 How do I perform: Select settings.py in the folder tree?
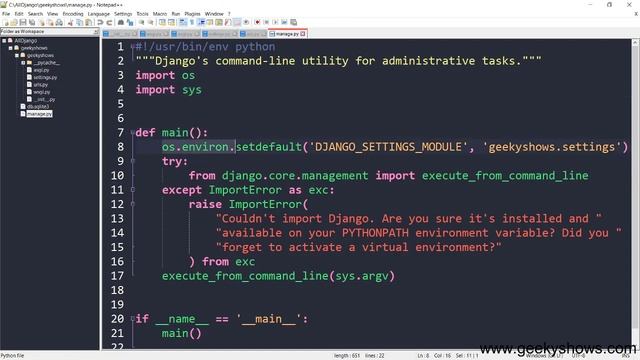click(x=45, y=78)
